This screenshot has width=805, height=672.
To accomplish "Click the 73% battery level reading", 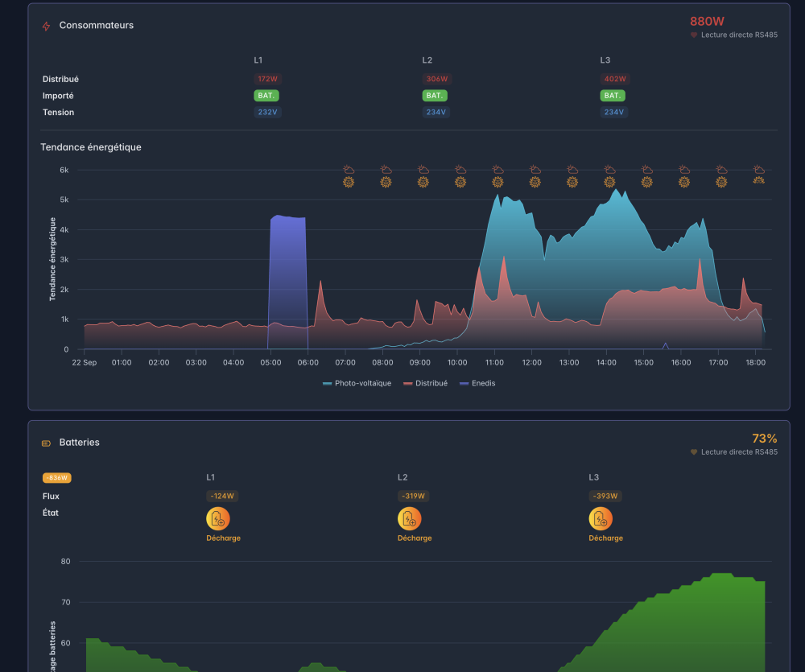I will 765,439.
